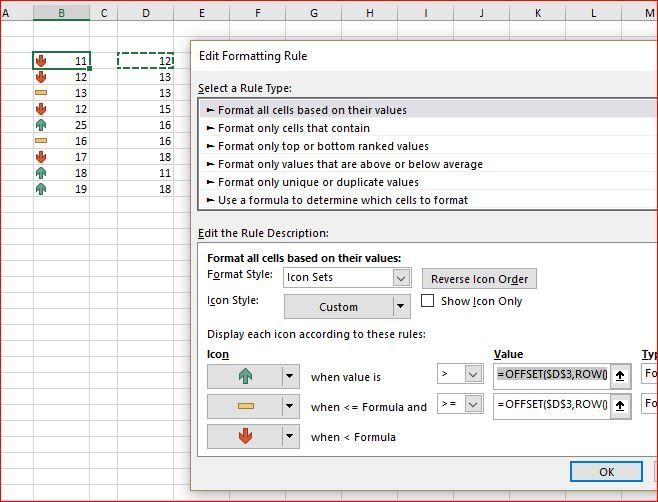Open yellow dash icon picker dropdown
The width and height of the screenshot is (658, 502).
point(290,406)
